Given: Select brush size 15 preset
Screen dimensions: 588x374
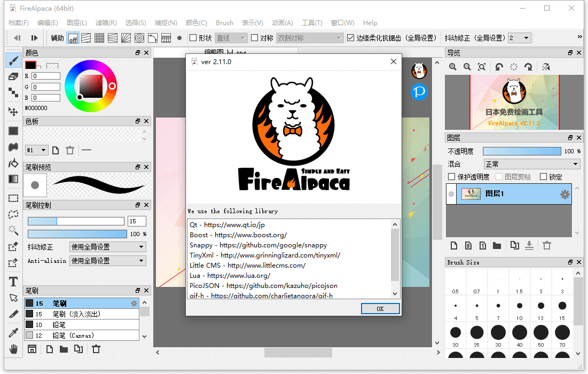Looking at the screenshot, I should point(562,309).
